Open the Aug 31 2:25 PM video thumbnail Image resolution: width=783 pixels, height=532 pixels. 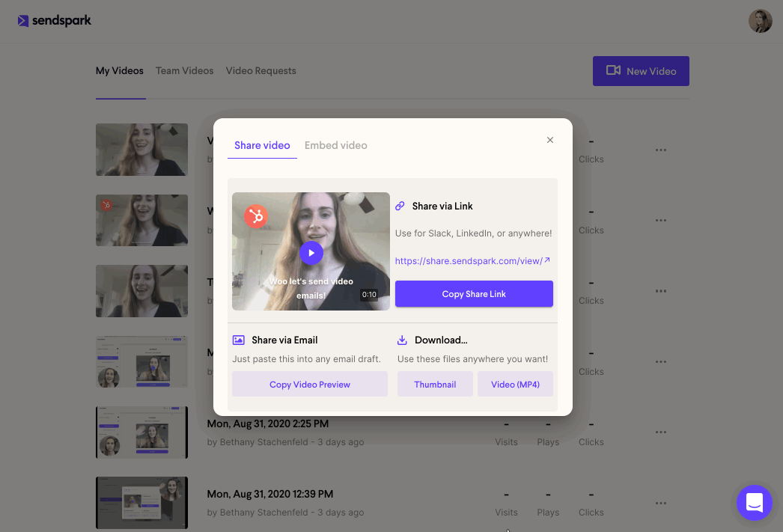pyautogui.click(x=141, y=432)
